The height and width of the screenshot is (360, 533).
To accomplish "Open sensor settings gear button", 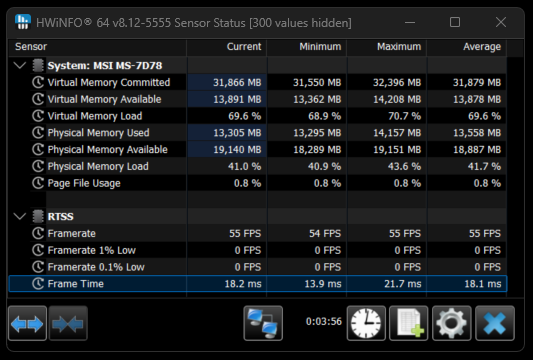I will [451, 323].
